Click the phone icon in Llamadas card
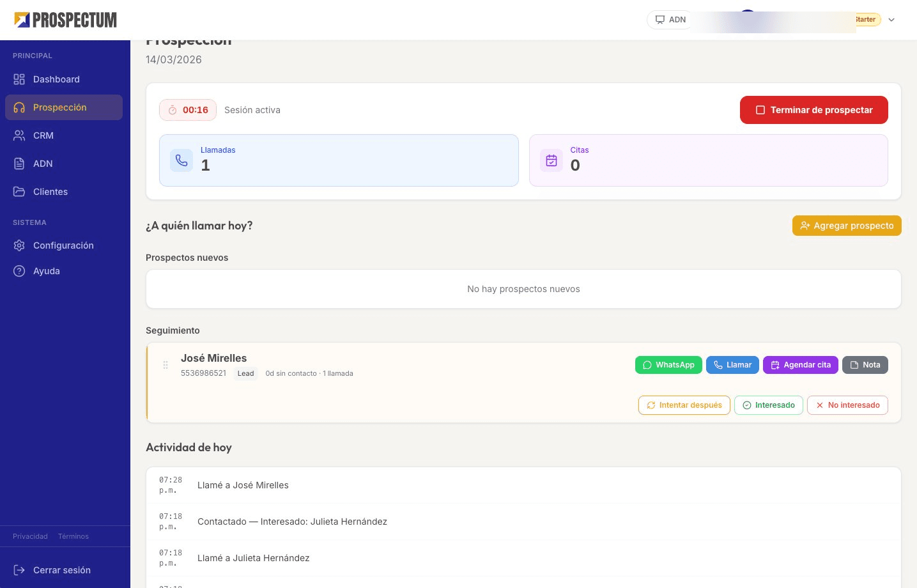Viewport: 917px width, 588px height. coord(181,160)
